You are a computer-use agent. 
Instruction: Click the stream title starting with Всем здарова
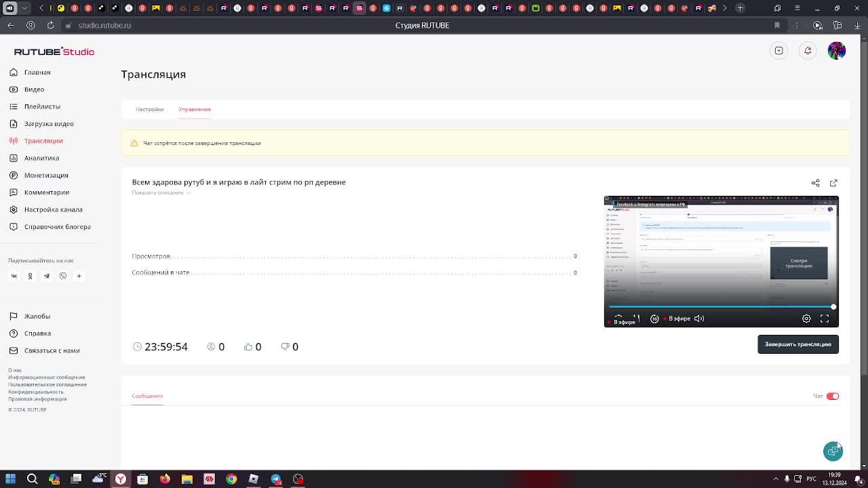(x=239, y=182)
